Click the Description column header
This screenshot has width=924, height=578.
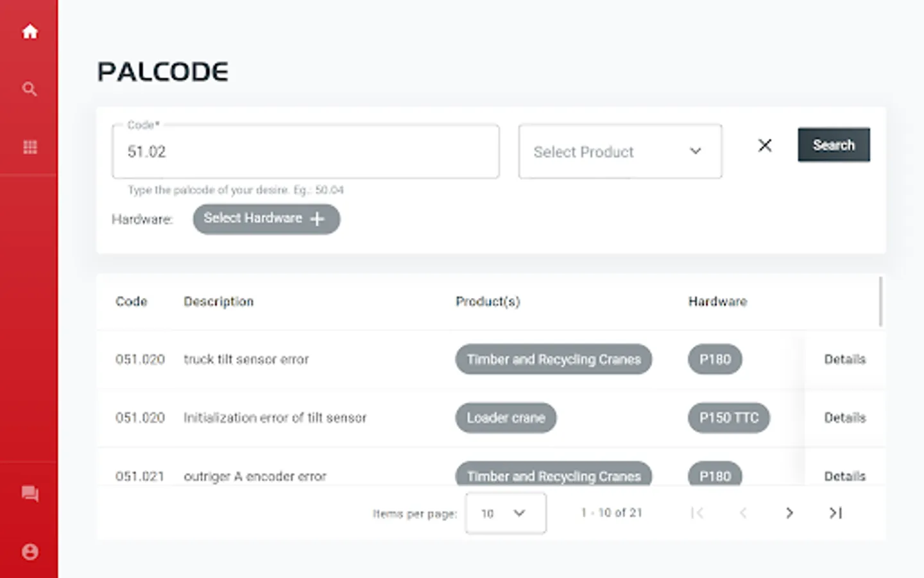(218, 301)
